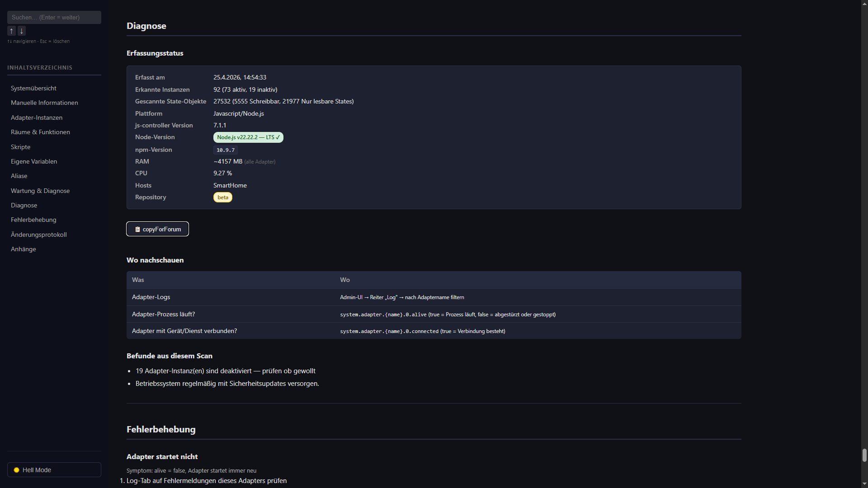Click the Erfassungsstatus subheading
The width and height of the screenshot is (868, 488).
pyautogui.click(x=155, y=53)
